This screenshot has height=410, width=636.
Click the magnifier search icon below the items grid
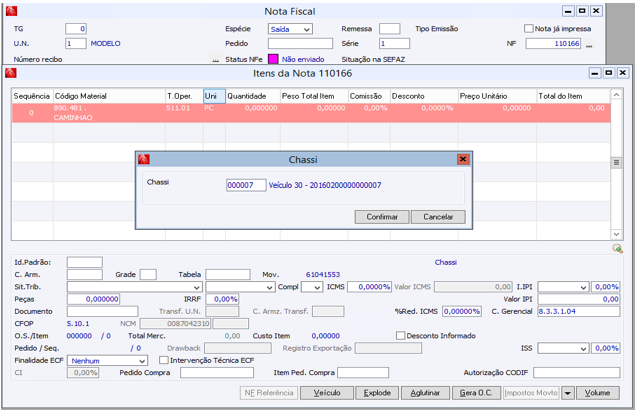coord(617,248)
